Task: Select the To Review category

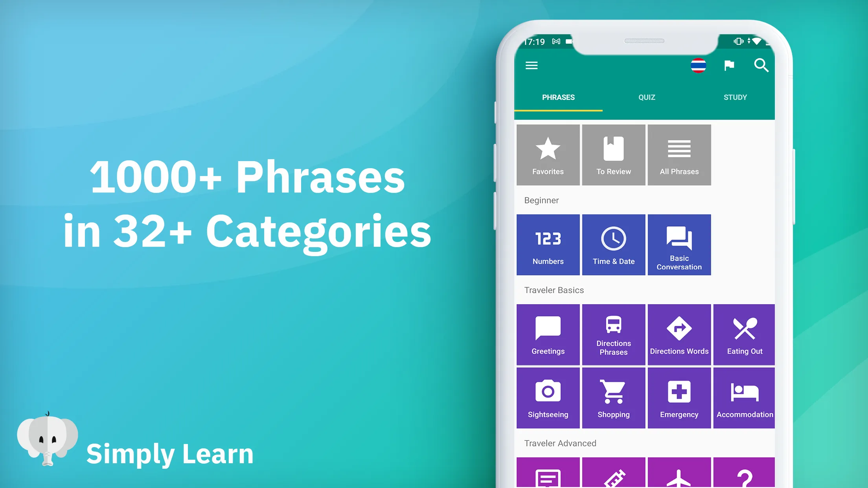Action: [x=613, y=154]
